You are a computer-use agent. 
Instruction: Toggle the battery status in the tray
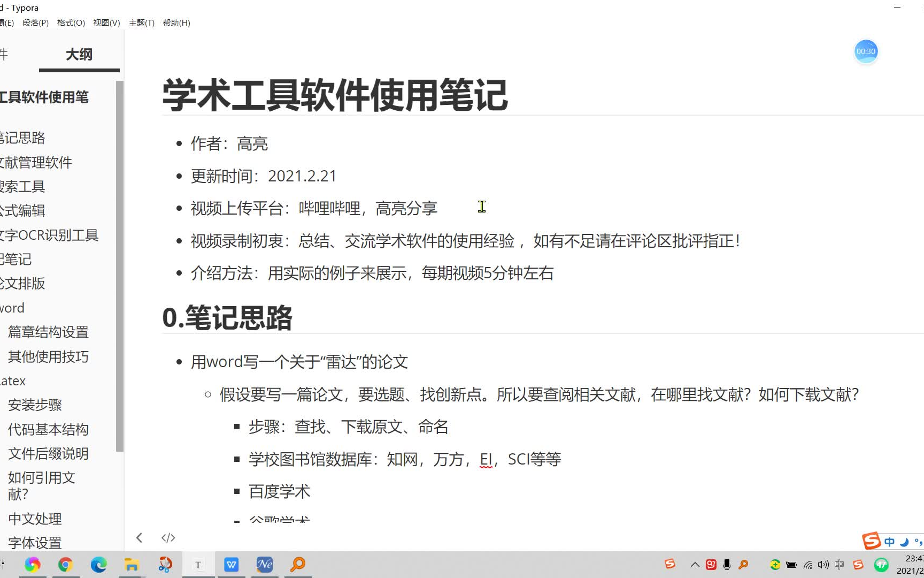pos(790,564)
